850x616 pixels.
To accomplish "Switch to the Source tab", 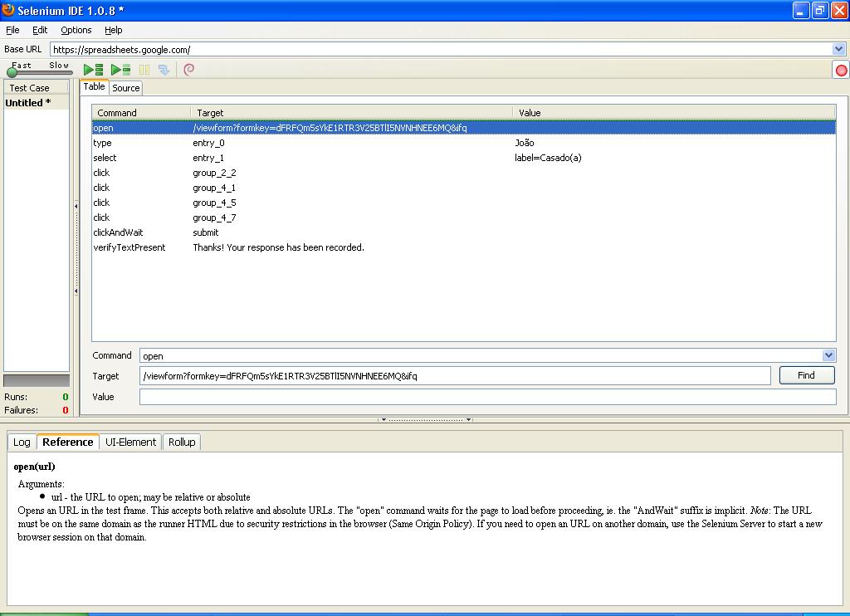I will coord(126,88).
